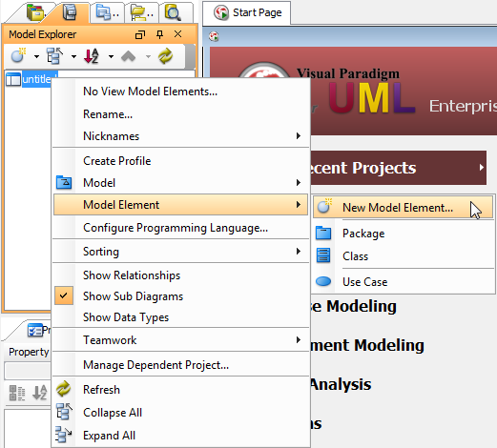Open the New Model Element dropdown arrow
The height and width of the screenshot is (448, 497).
click(36, 56)
